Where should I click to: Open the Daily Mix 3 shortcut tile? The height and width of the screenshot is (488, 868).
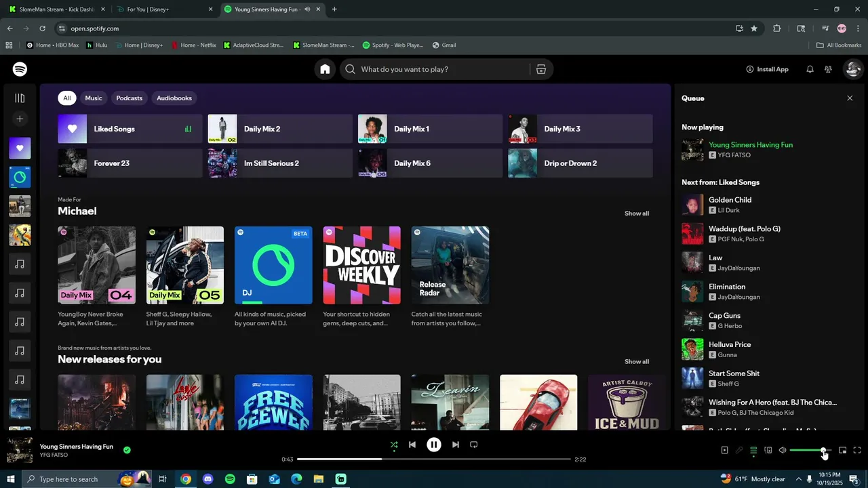tap(580, 129)
